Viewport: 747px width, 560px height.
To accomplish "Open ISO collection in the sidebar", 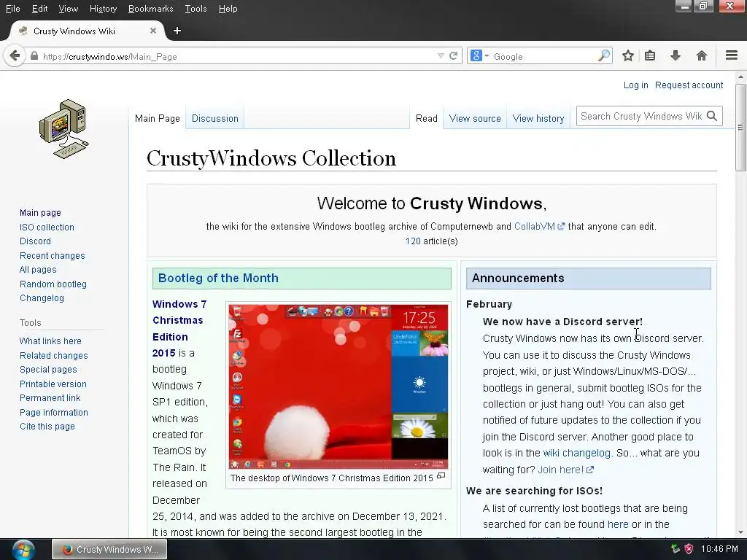I will click(47, 227).
